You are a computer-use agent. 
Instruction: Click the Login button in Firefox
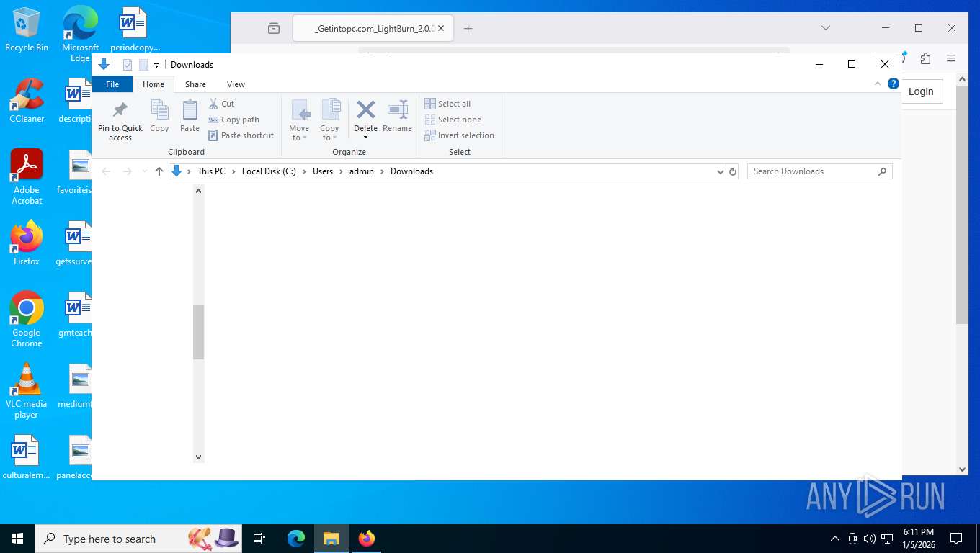[x=921, y=91]
